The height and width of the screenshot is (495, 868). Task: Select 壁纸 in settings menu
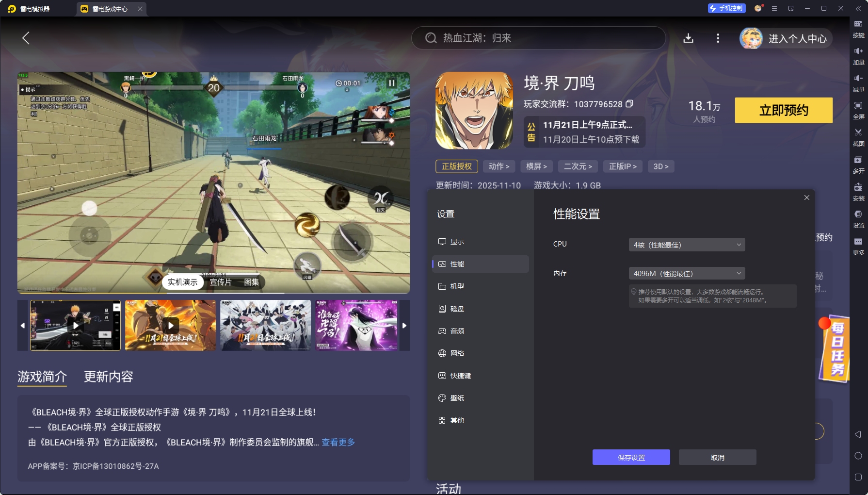pos(481,398)
